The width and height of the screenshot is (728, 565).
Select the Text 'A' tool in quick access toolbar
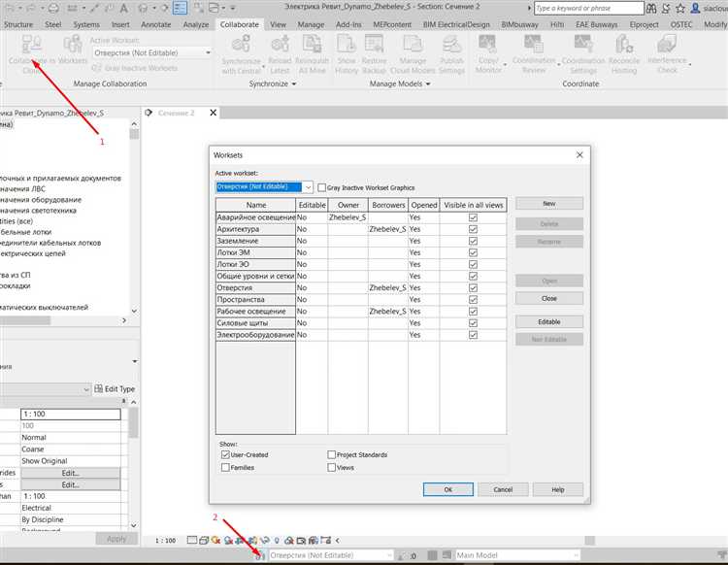[123, 8]
